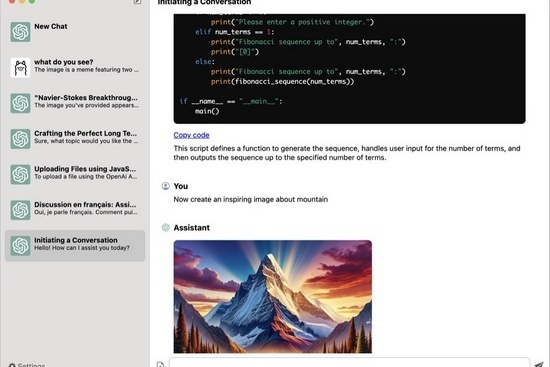Click the Settings gear icon

(12, 365)
